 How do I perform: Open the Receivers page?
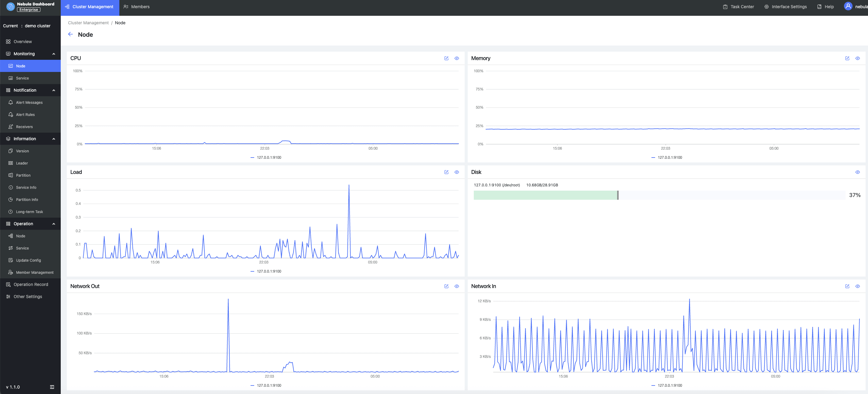click(24, 127)
